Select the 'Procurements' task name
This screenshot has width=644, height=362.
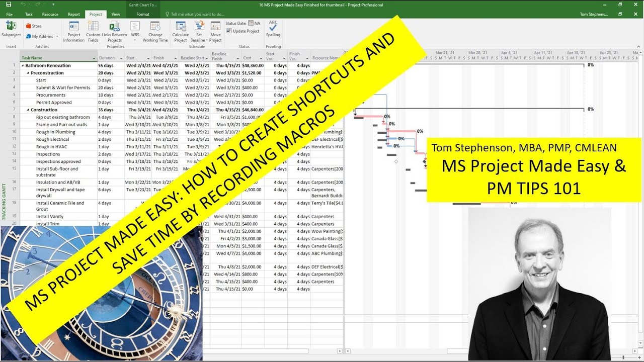(50, 95)
